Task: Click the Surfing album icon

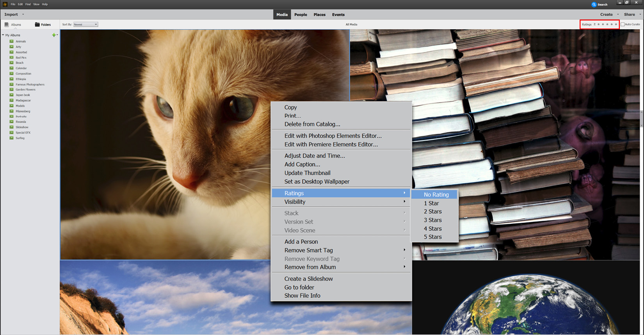Action: tap(12, 138)
